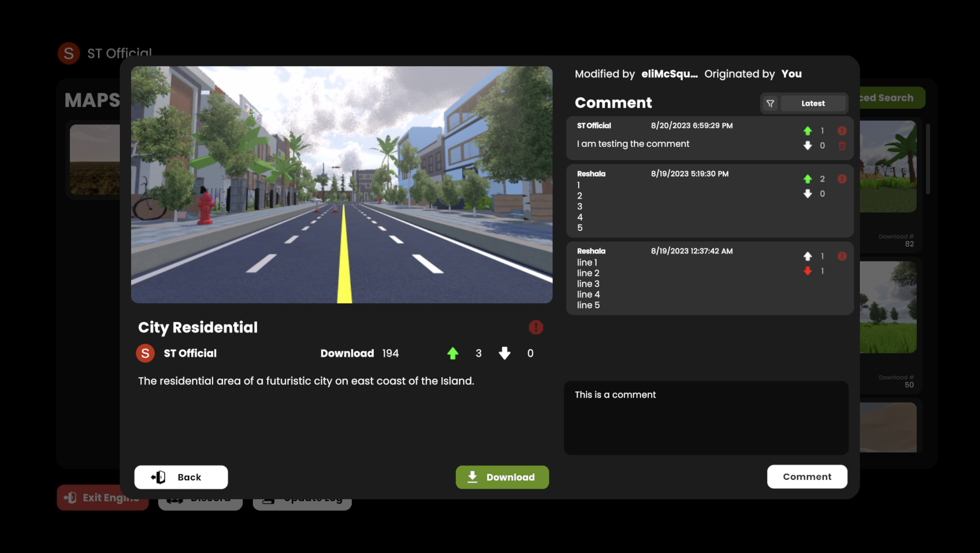Report Reshala's 12:37 AM comment
Image resolution: width=980 pixels, height=553 pixels.
(842, 256)
